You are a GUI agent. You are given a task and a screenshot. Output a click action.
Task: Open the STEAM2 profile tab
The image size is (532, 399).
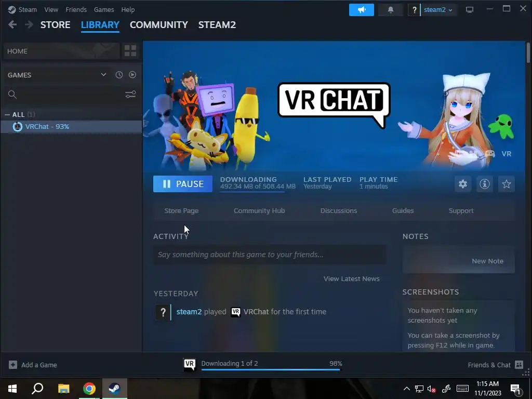[x=217, y=25]
